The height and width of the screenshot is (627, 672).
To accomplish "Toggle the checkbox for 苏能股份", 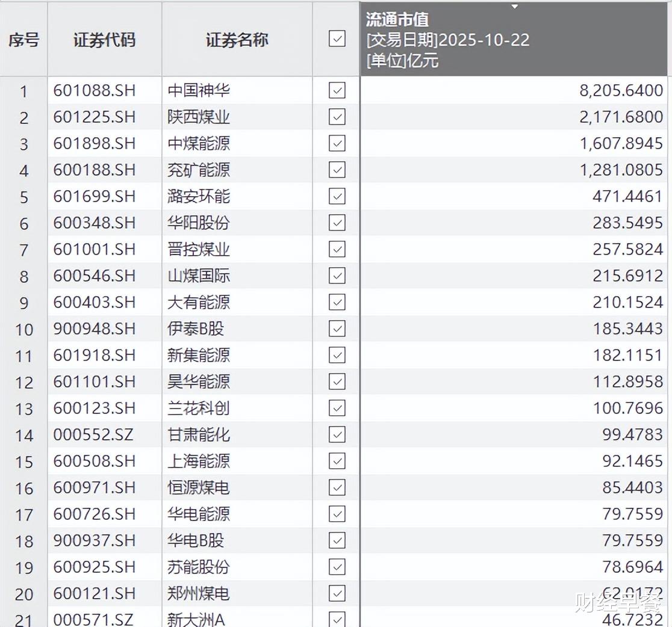I will pos(337,567).
